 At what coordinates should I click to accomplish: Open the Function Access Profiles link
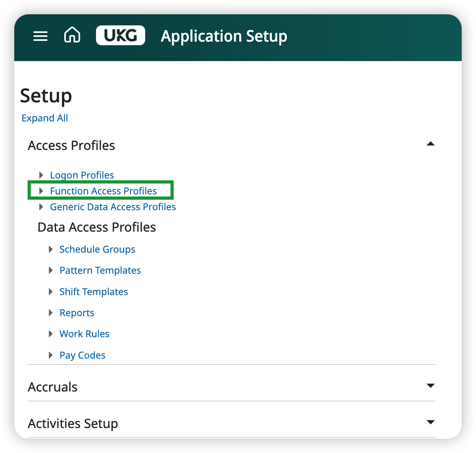103,191
